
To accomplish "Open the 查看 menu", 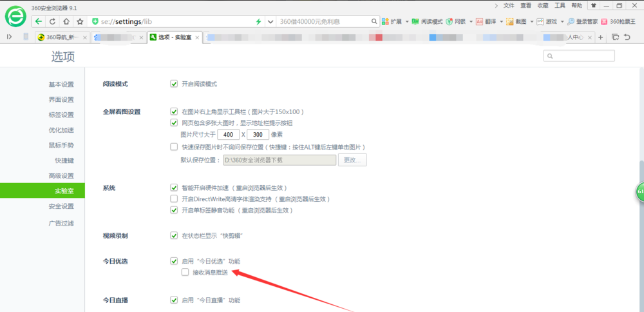I will [526, 5].
